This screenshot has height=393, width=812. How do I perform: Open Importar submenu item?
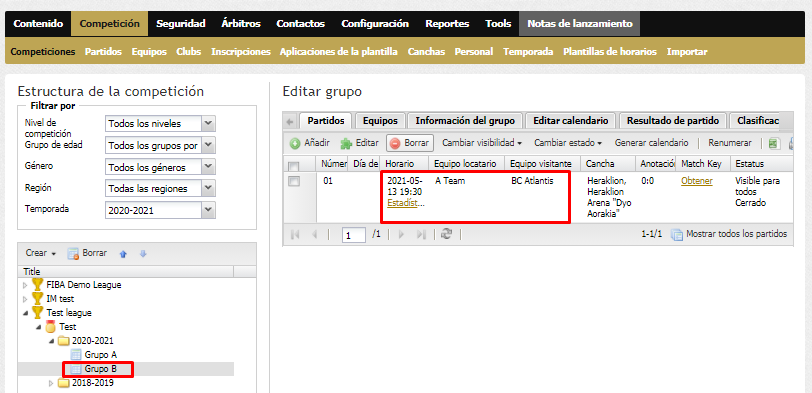687,52
